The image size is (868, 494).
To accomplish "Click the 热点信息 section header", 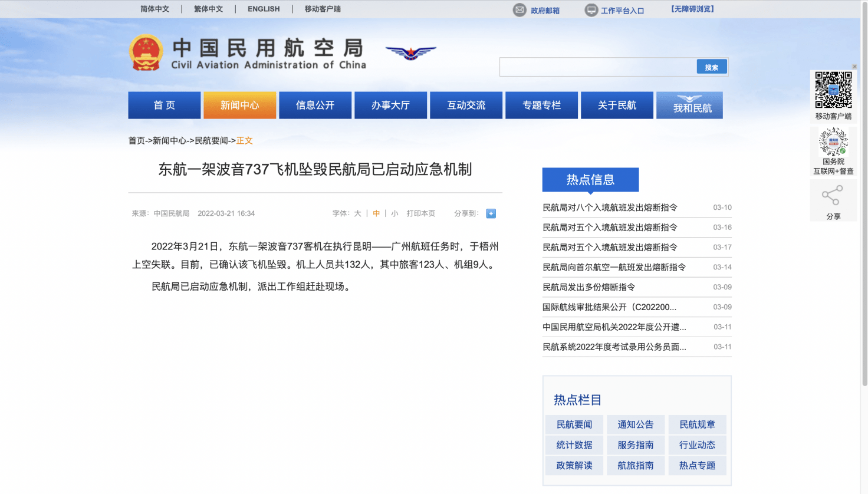I will pyautogui.click(x=590, y=180).
